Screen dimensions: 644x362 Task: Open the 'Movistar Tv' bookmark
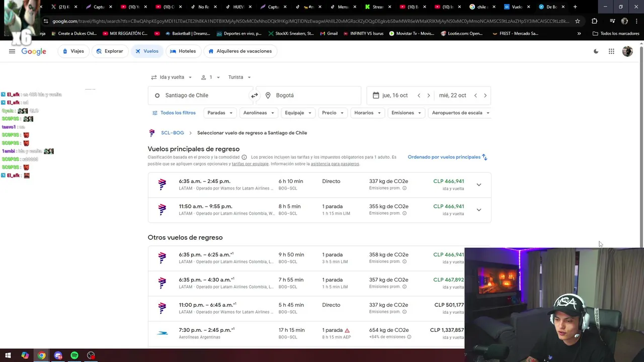[412, 34]
